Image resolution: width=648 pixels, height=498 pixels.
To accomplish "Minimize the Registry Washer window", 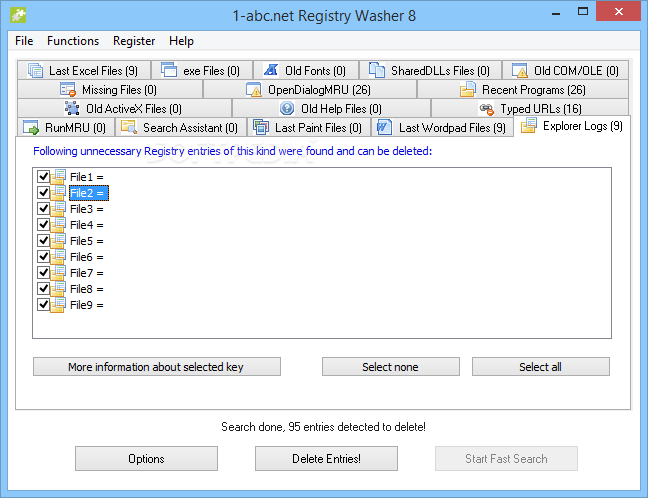I will coord(556,12).
